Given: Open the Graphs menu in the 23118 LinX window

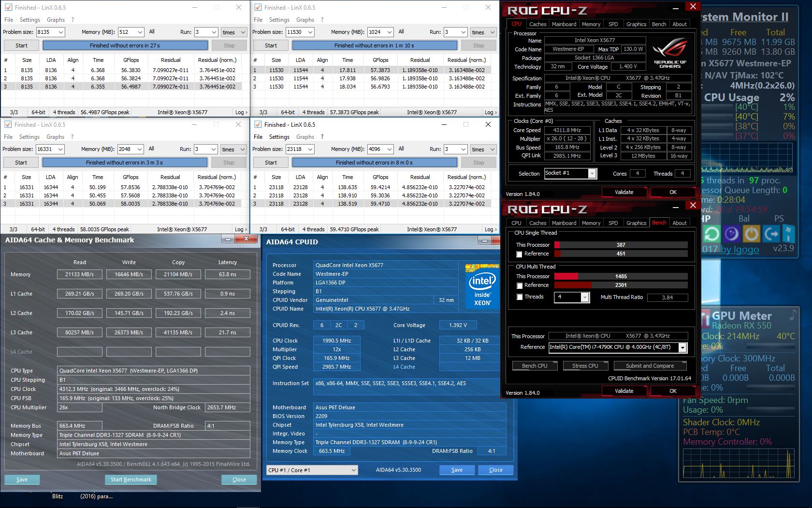Looking at the screenshot, I should [x=305, y=137].
